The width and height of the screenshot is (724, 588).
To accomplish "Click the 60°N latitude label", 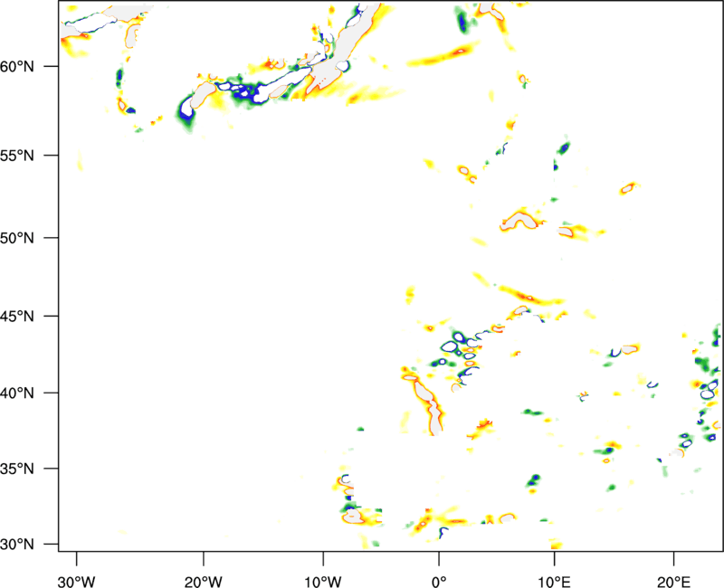I will point(17,66).
